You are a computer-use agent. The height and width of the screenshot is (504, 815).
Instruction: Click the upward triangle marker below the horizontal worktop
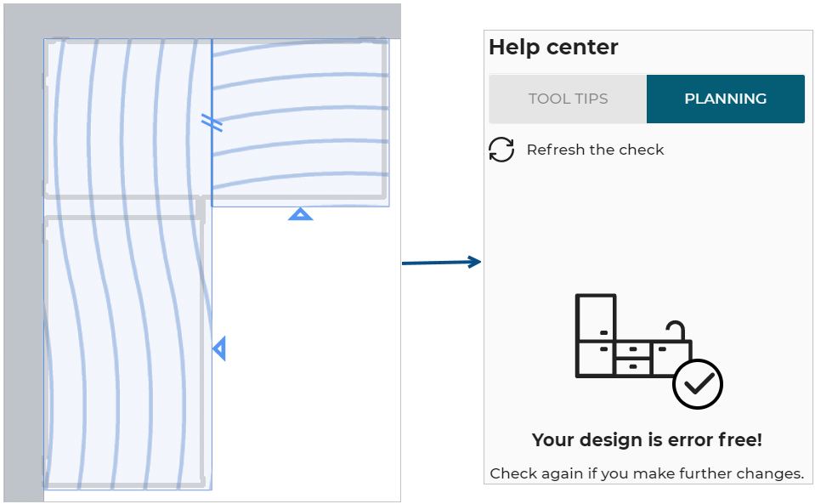(x=300, y=214)
